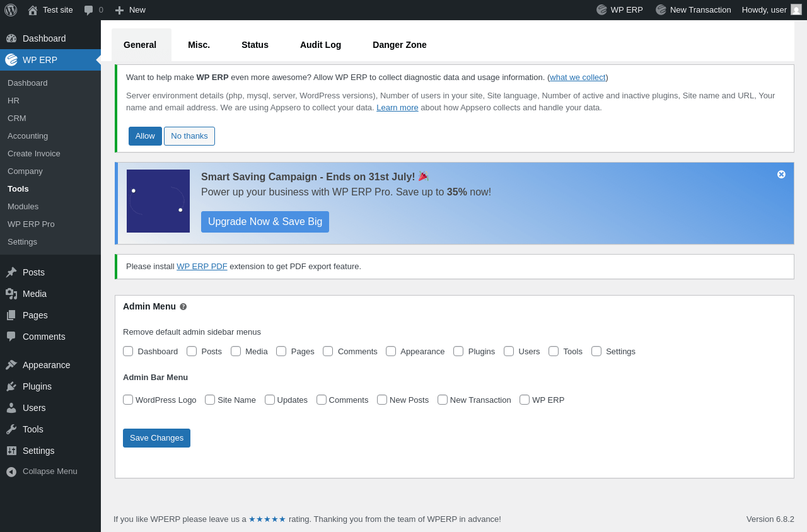Open the comments bubble icon in admin bar
The image size is (807, 532).
pos(89,10)
